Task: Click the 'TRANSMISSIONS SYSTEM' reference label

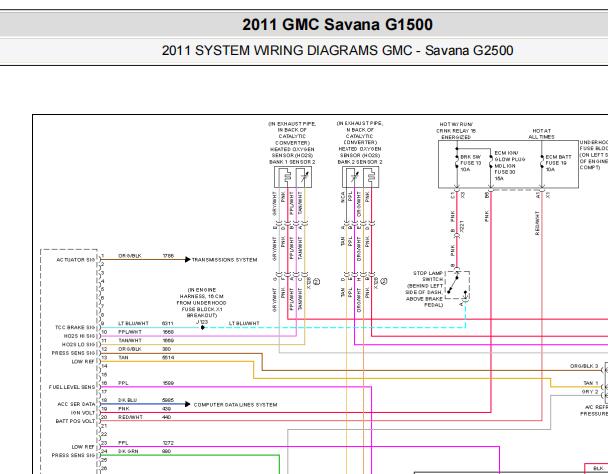Action: tap(225, 260)
